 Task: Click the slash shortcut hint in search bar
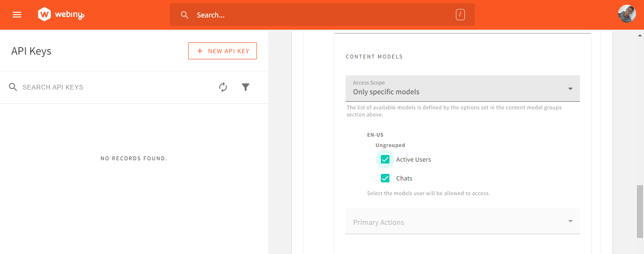[461, 15]
